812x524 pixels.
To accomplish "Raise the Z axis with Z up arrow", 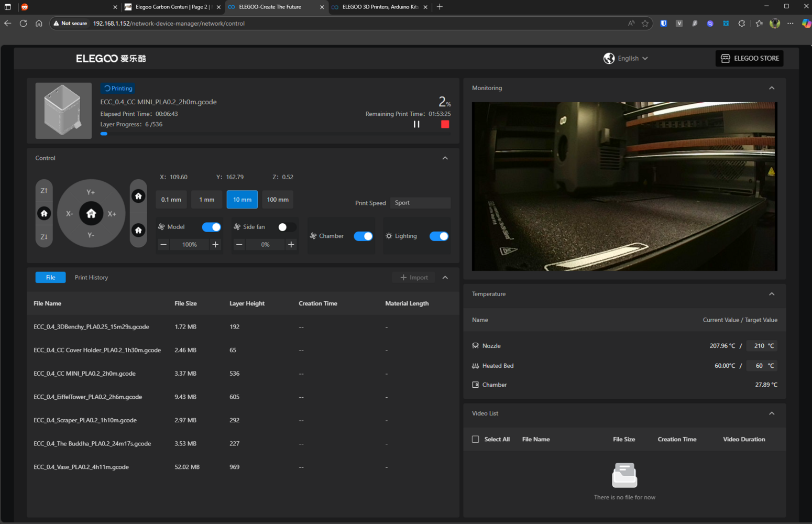I will point(44,191).
